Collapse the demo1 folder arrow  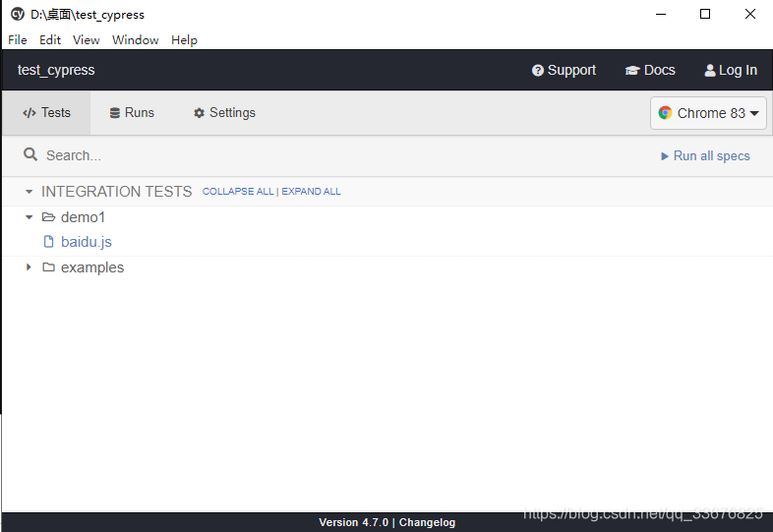click(x=30, y=217)
